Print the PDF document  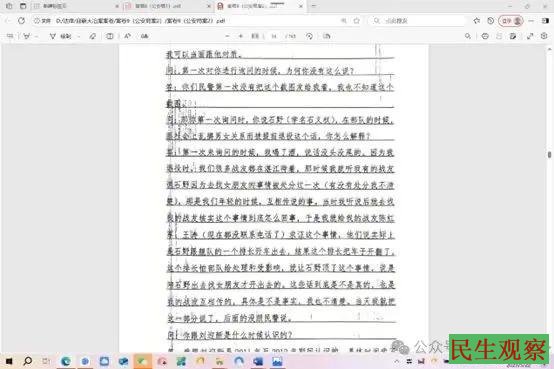coord(485,36)
